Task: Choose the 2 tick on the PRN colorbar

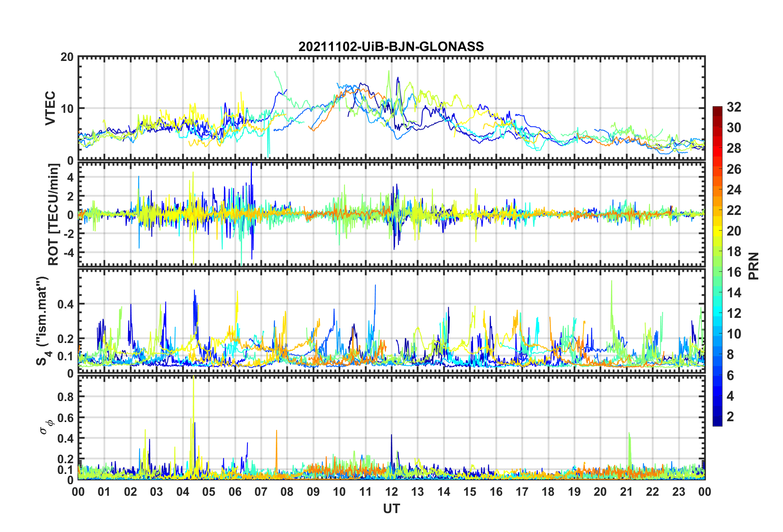Action: click(730, 417)
